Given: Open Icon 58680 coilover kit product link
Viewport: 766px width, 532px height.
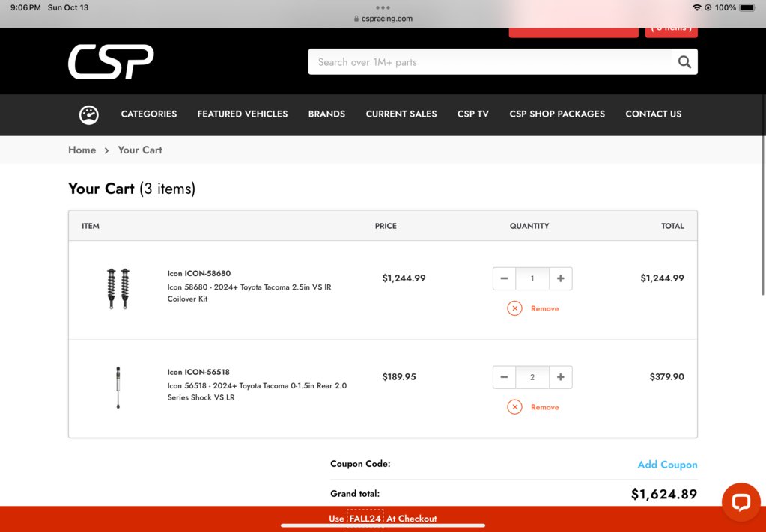Looking at the screenshot, I should (x=249, y=293).
